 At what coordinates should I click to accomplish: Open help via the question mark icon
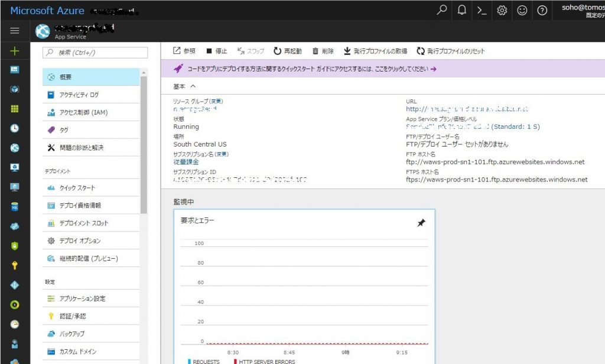click(542, 10)
